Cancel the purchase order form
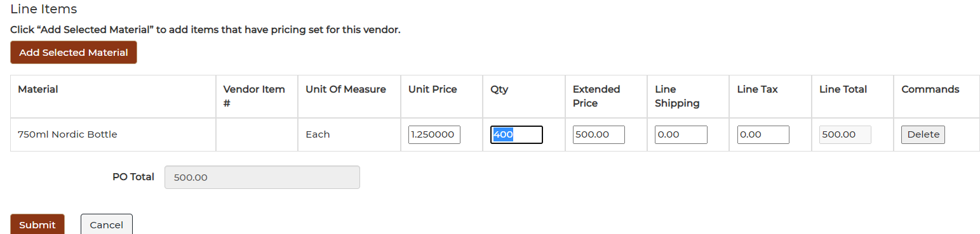 tap(107, 224)
